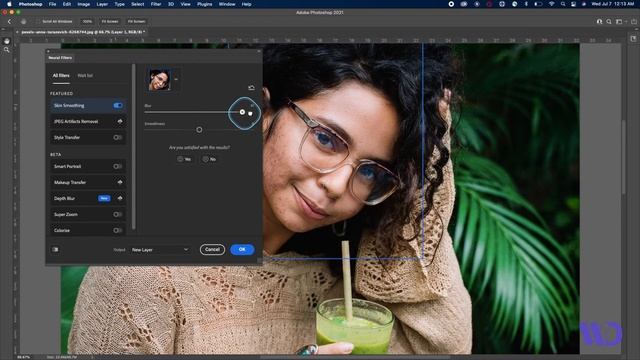Select the Zoom tool in the toolbar

tap(7, 50)
